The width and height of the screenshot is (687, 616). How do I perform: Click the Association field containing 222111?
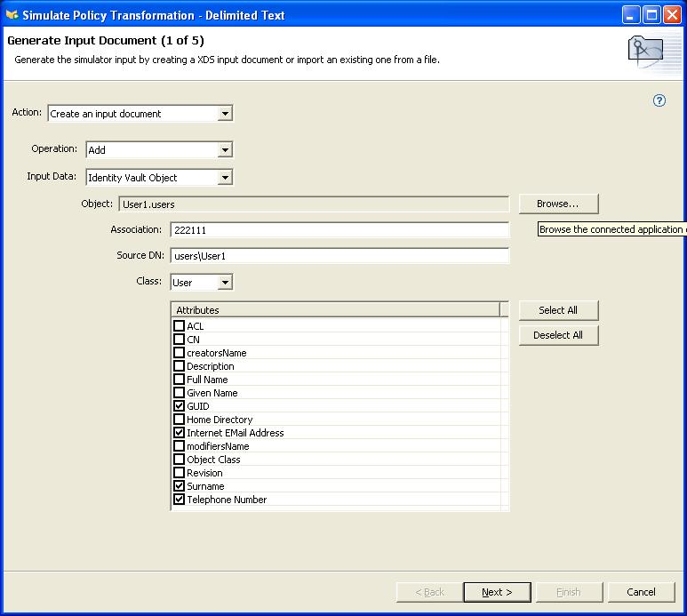click(x=340, y=230)
